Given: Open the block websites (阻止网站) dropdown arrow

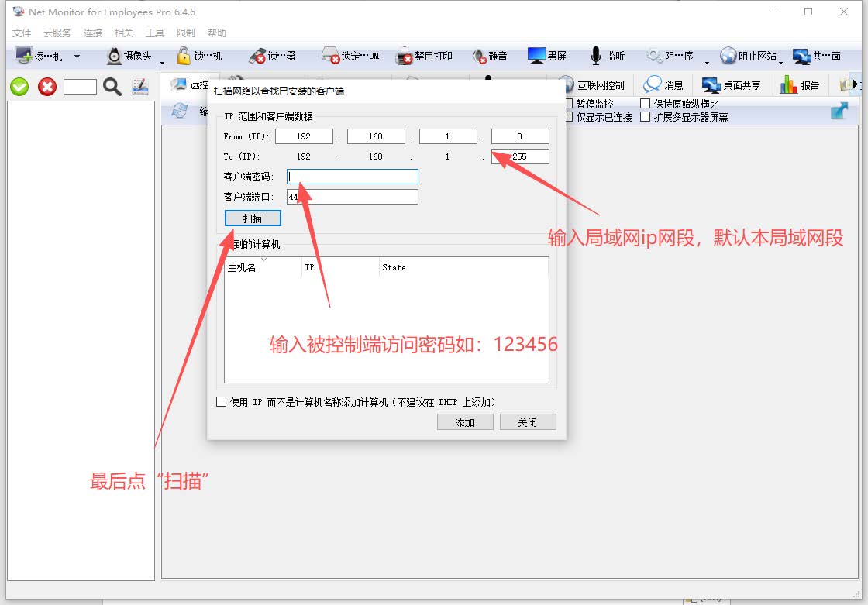Looking at the screenshot, I should point(781,61).
